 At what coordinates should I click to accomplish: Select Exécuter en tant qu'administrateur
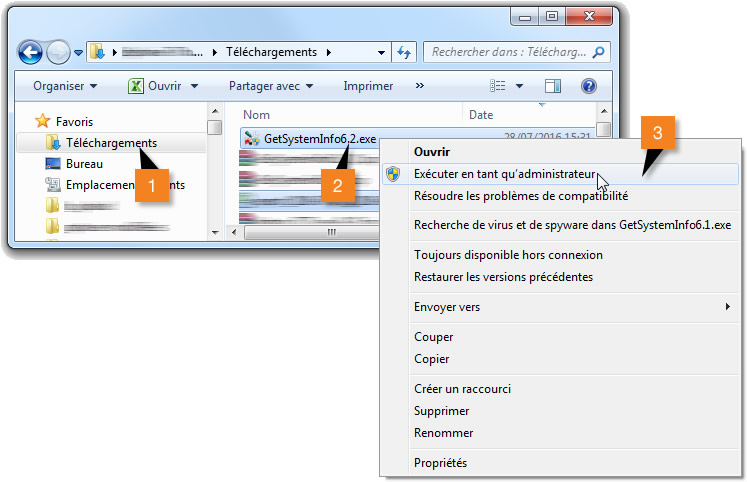tap(504, 174)
